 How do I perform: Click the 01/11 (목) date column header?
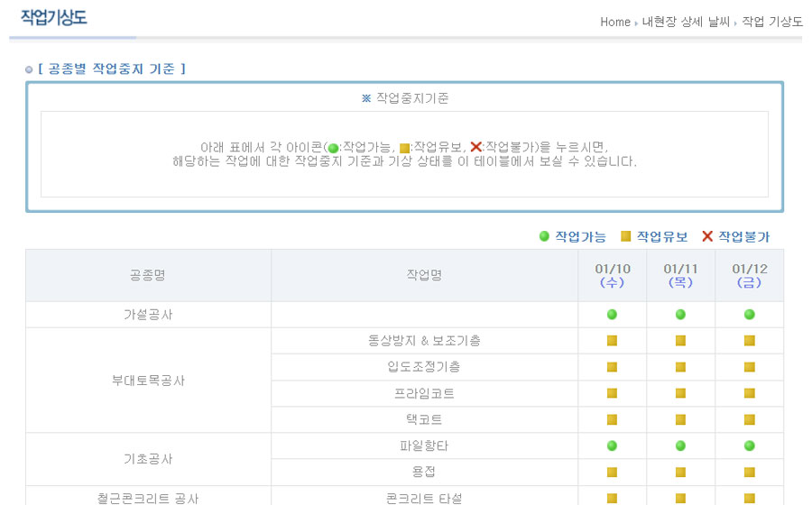pyautogui.click(x=681, y=276)
